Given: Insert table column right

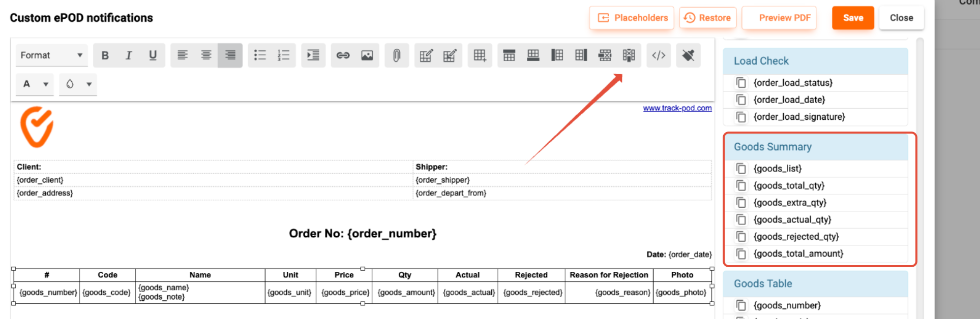Looking at the screenshot, I should (x=581, y=55).
